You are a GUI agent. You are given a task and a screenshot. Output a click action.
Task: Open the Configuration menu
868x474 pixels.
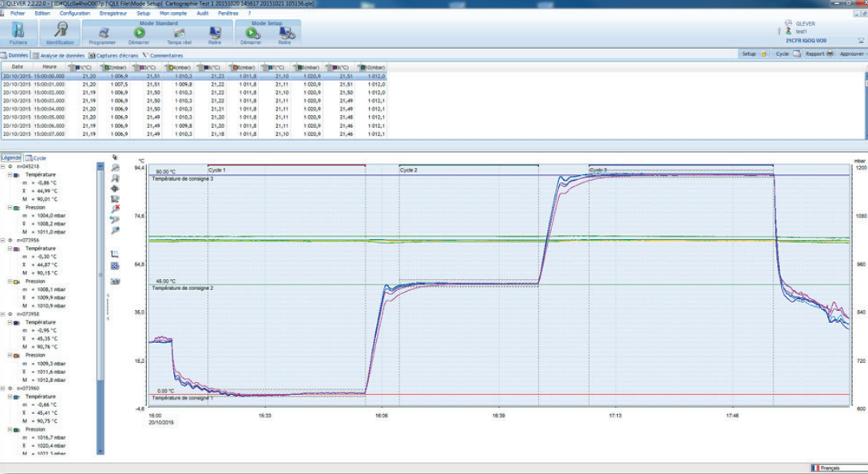(74, 14)
